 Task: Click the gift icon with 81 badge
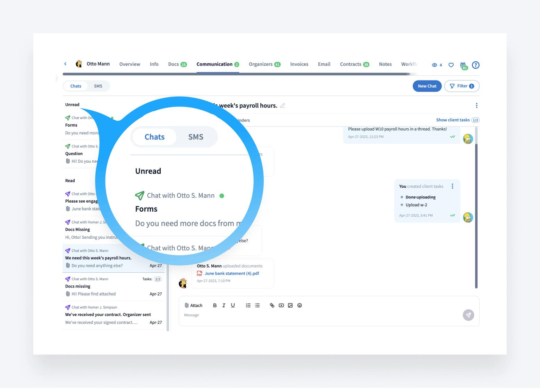463,65
